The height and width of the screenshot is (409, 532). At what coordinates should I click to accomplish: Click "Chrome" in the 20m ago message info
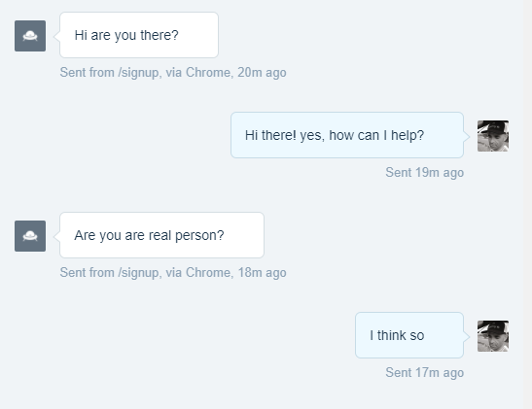click(208, 73)
